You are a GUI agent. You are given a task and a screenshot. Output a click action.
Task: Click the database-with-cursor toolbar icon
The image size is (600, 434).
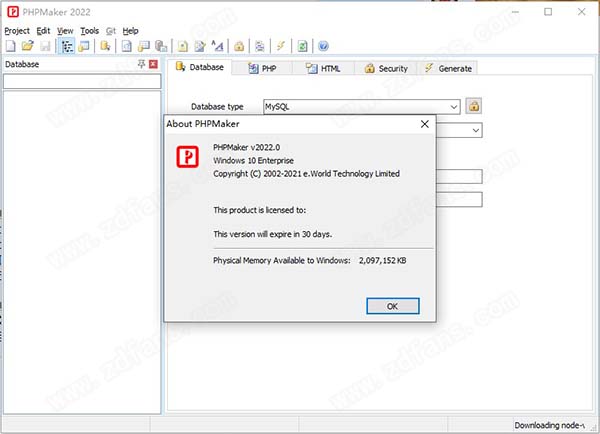[x=105, y=46]
